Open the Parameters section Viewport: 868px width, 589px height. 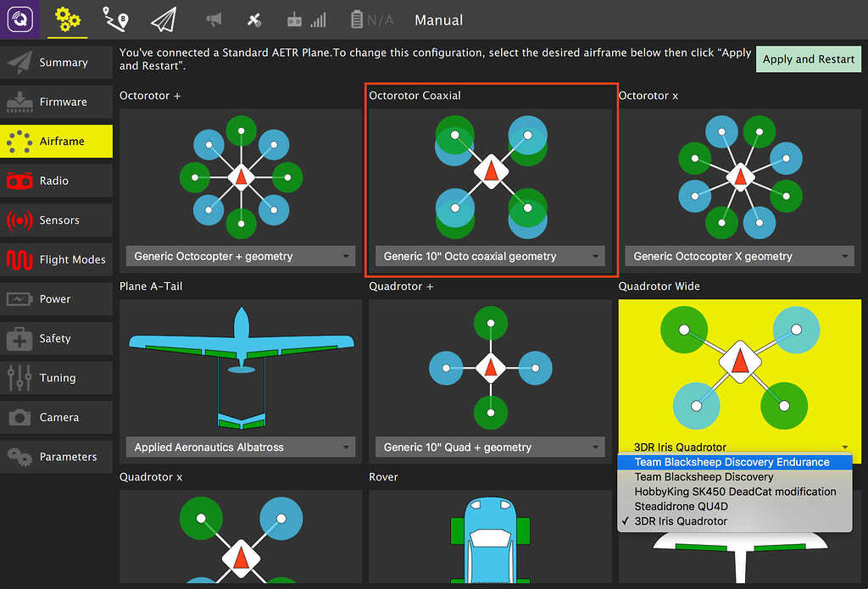point(57,456)
